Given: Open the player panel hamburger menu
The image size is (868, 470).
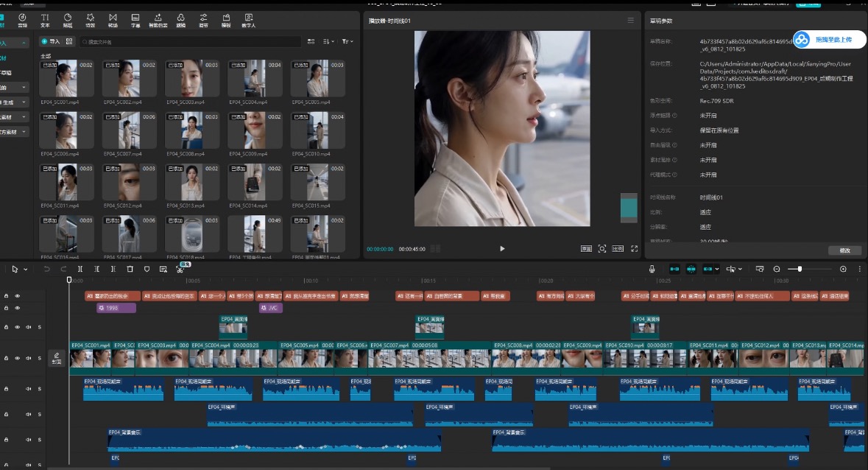Looking at the screenshot, I should [x=630, y=21].
